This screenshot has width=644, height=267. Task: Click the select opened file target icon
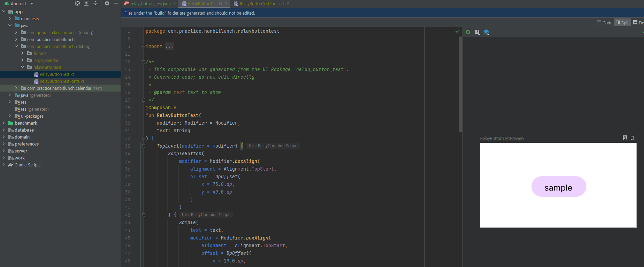tap(77, 3)
